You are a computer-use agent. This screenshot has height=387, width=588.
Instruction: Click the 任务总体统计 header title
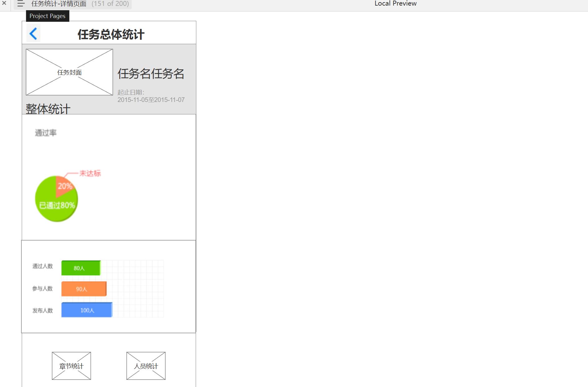[x=111, y=34]
